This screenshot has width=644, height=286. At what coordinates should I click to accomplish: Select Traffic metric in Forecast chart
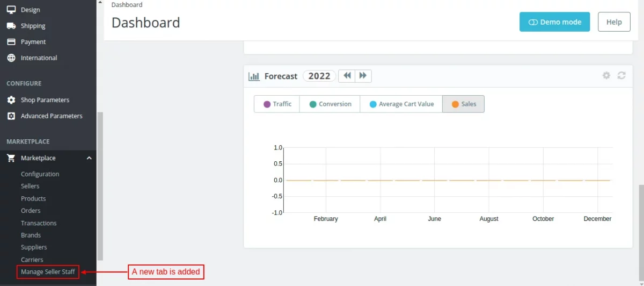pos(277,104)
